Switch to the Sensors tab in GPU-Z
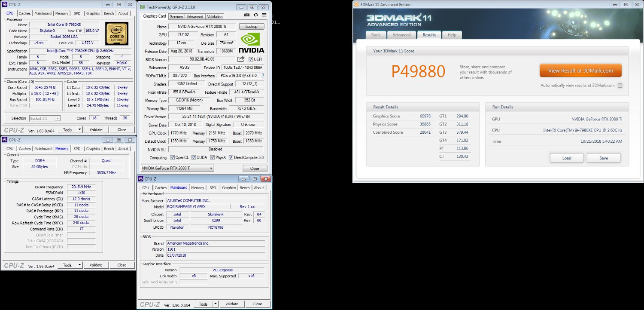Screen dimensions: 644x310 pyautogui.click(x=176, y=17)
